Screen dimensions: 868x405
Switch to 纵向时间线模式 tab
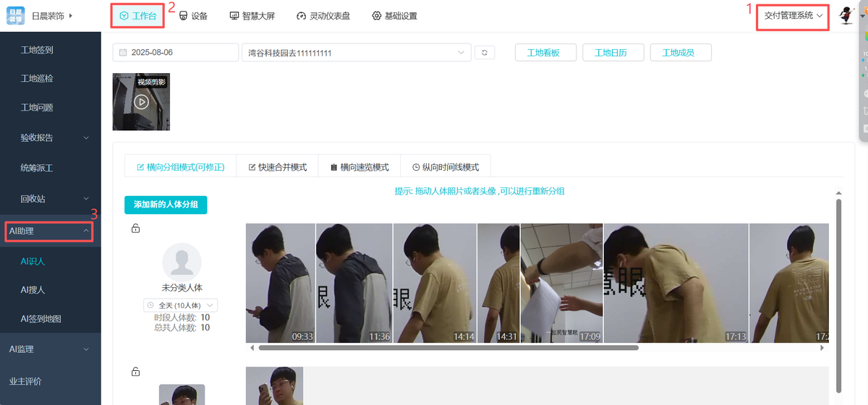pyautogui.click(x=446, y=167)
